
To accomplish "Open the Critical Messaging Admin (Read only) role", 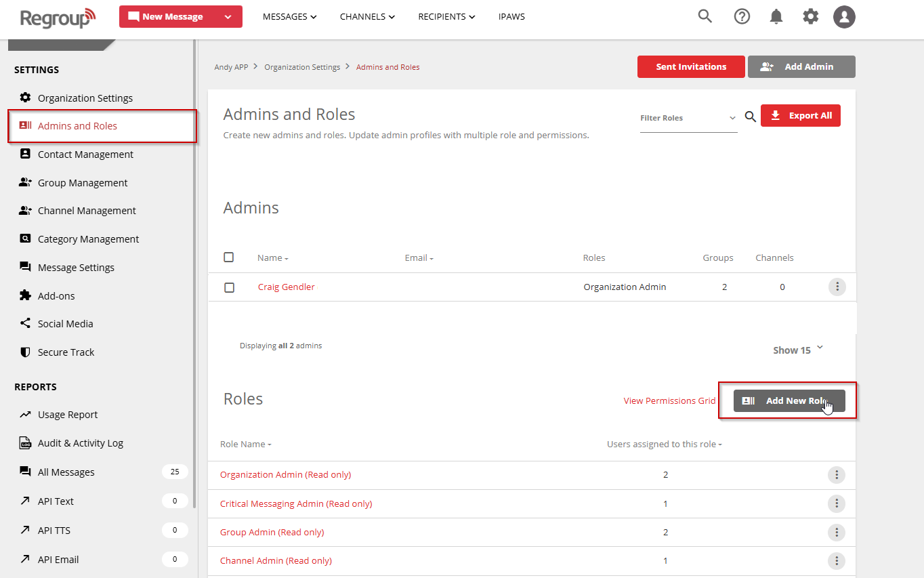I will (296, 503).
